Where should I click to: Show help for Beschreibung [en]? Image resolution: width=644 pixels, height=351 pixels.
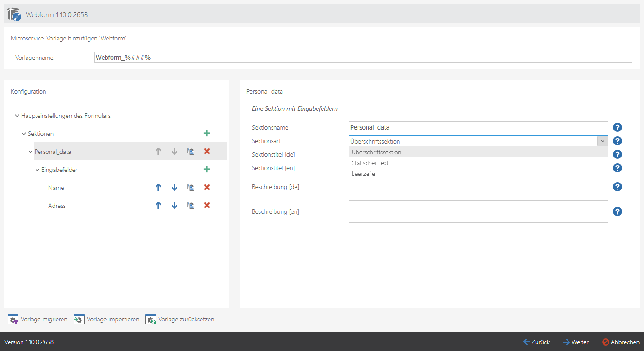pos(617,211)
